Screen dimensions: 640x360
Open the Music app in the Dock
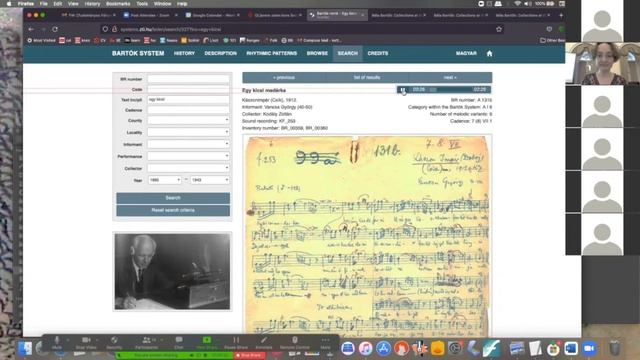[365, 349]
